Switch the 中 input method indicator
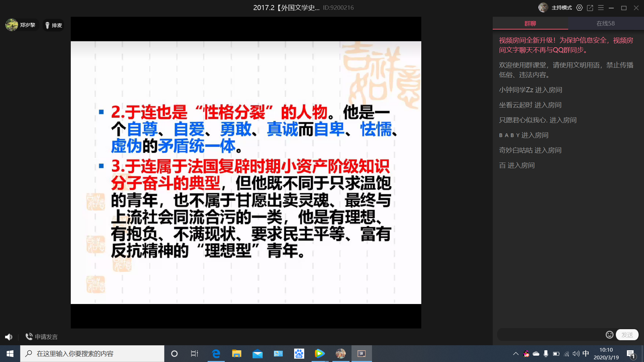The width and height of the screenshot is (644, 362). 586,354
